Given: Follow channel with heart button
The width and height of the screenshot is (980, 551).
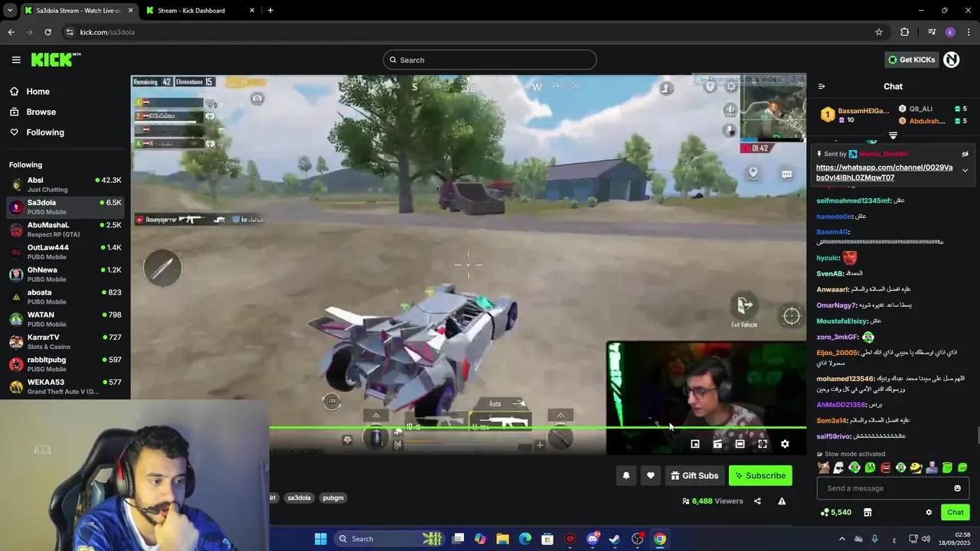Looking at the screenshot, I should pyautogui.click(x=651, y=475).
